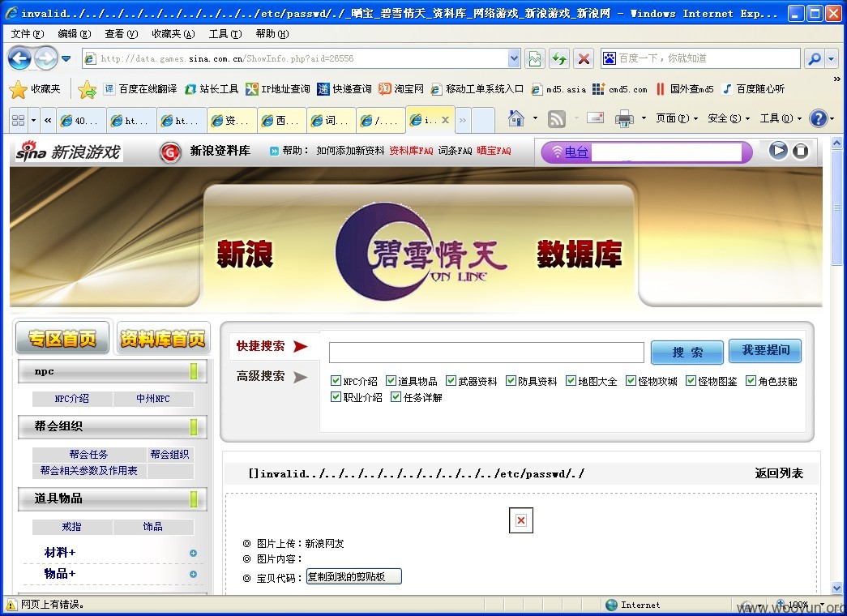Switch to the 高级搜索 tab
Viewport: 847px width, 616px height.
[x=272, y=376]
